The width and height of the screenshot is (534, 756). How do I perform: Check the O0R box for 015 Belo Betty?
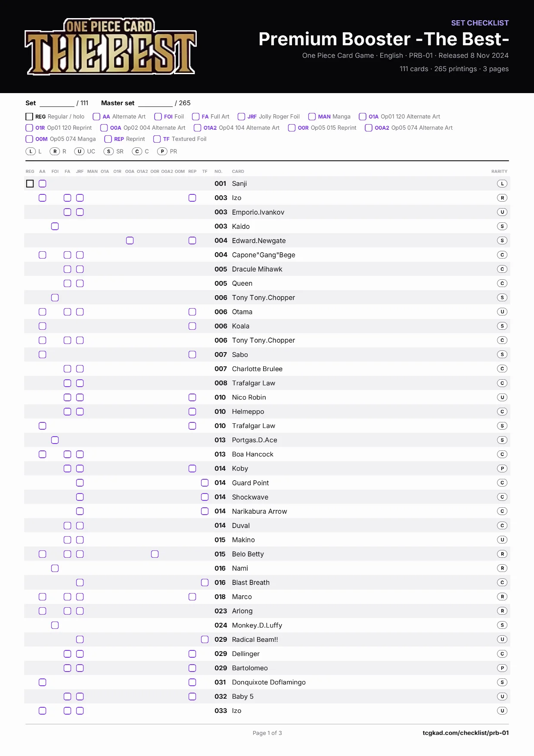155,554
